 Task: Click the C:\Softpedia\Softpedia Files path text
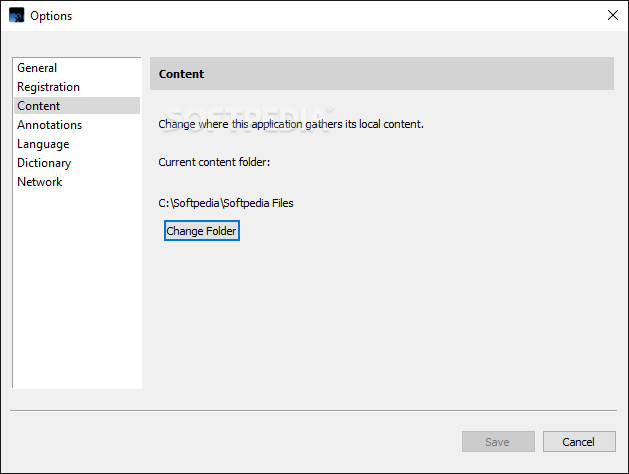(226, 203)
